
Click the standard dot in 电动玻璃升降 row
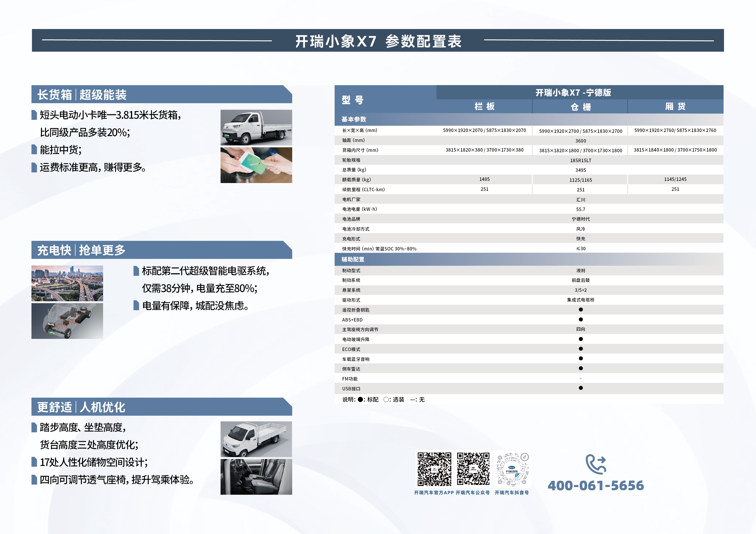pos(581,339)
